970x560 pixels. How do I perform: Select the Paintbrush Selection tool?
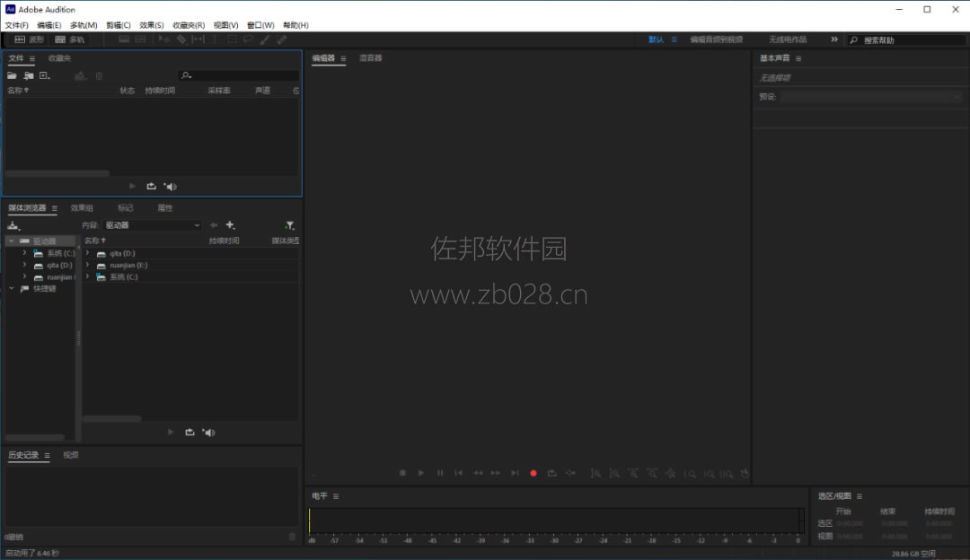tap(265, 39)
